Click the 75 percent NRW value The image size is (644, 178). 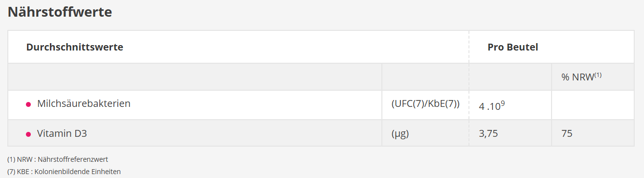pos(567,133)
